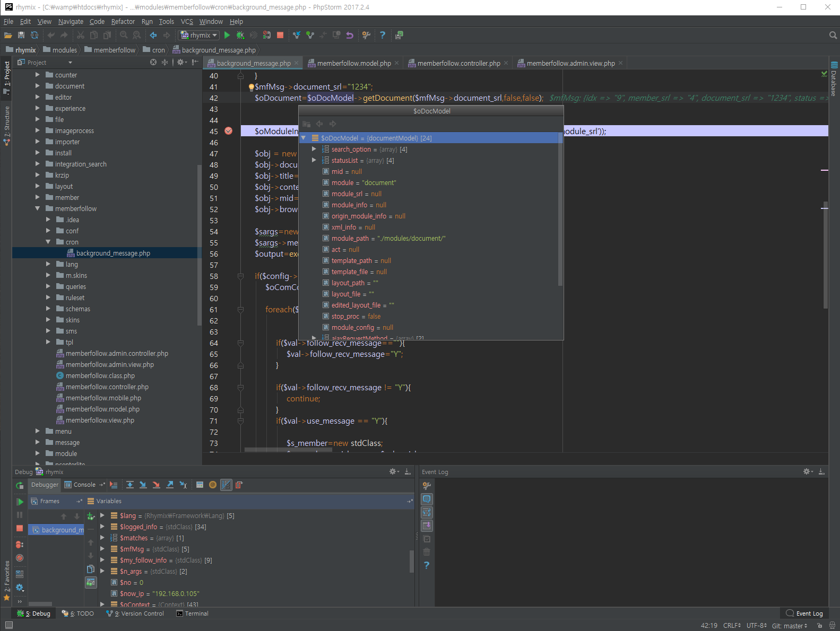
Task: Collapse the memberfollow folder
Action: point(38,208)
